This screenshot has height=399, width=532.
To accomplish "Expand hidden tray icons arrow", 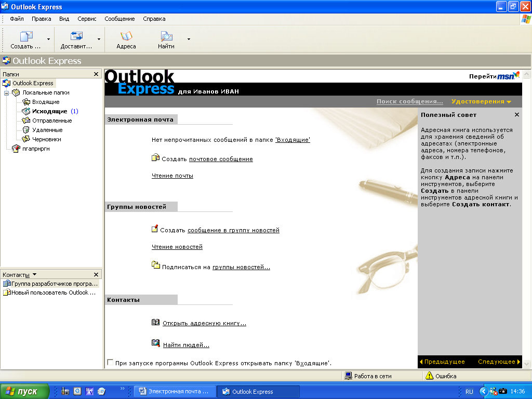I will coord(484,391).
